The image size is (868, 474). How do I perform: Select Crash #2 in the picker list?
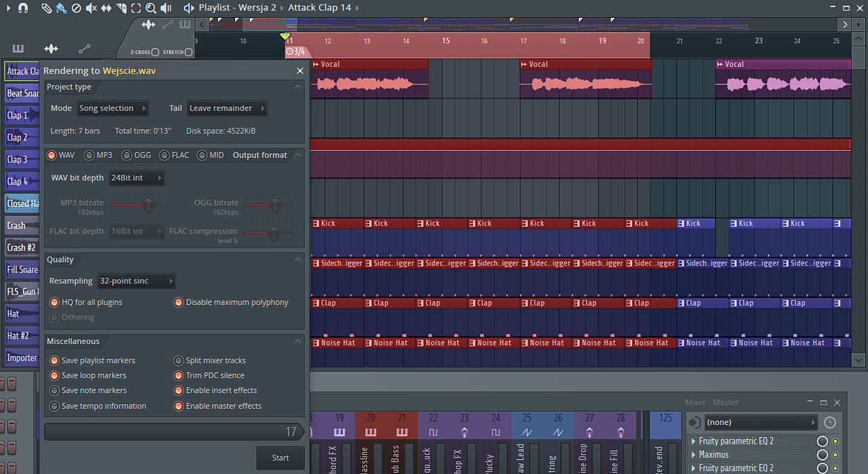[22, 248]
